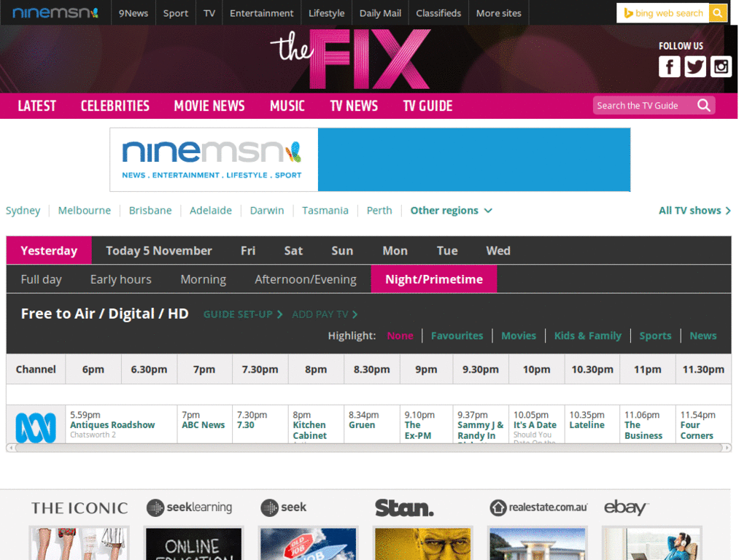Open The Fix Twitter icon
Viewport: 747px width, 560px height.
point(695,66)
